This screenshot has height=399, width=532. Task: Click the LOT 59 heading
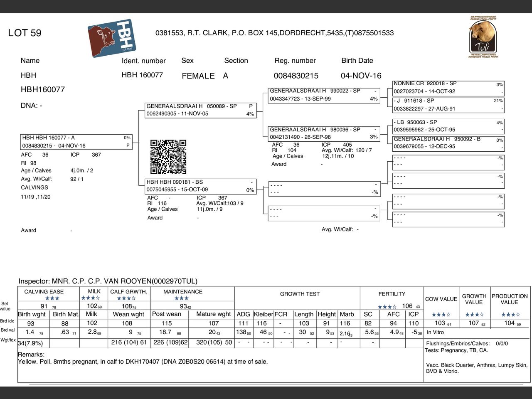coord(25,33)
